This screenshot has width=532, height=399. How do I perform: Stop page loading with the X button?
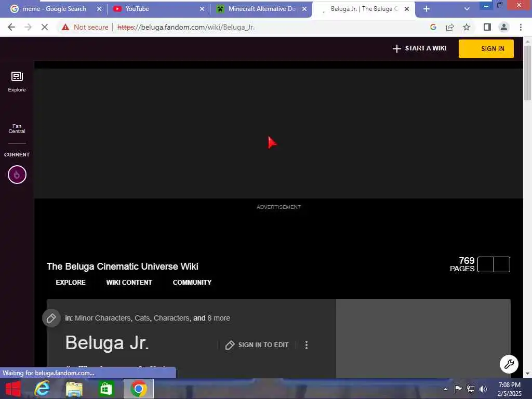click(x=45, y=27)
